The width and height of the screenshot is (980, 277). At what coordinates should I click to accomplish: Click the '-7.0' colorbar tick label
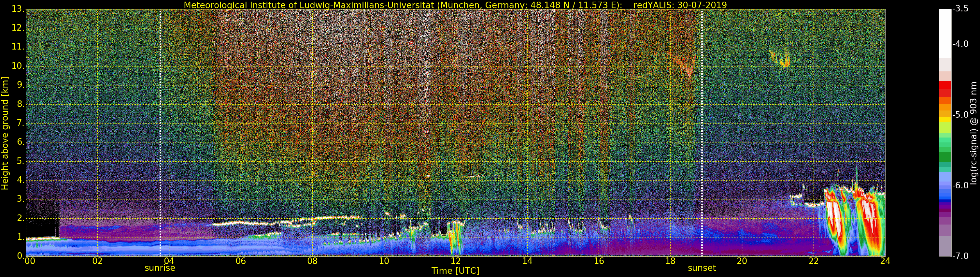pyautogui.click(x=960, y=256)
